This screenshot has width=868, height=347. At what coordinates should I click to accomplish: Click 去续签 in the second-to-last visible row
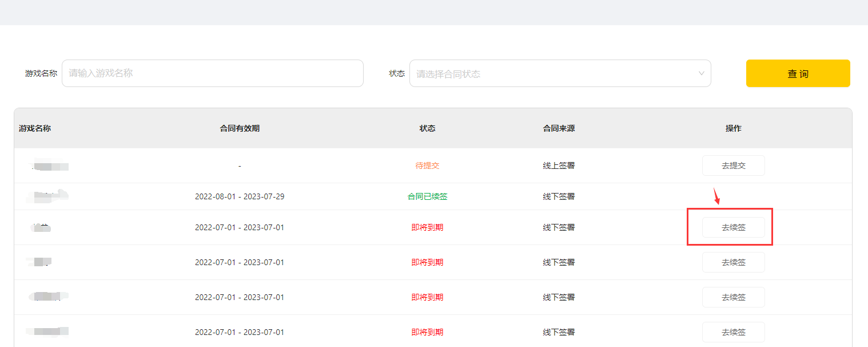point(733,297)
